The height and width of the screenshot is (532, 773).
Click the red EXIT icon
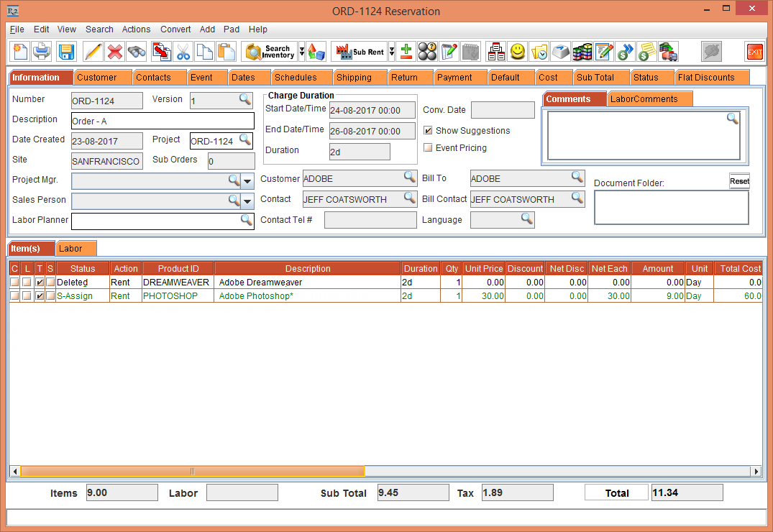click(754, 52)
